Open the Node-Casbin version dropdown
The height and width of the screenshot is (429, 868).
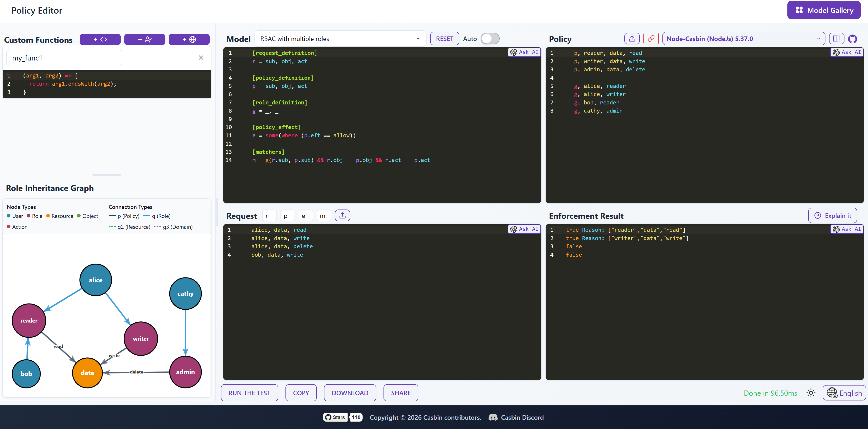point(743,39)
